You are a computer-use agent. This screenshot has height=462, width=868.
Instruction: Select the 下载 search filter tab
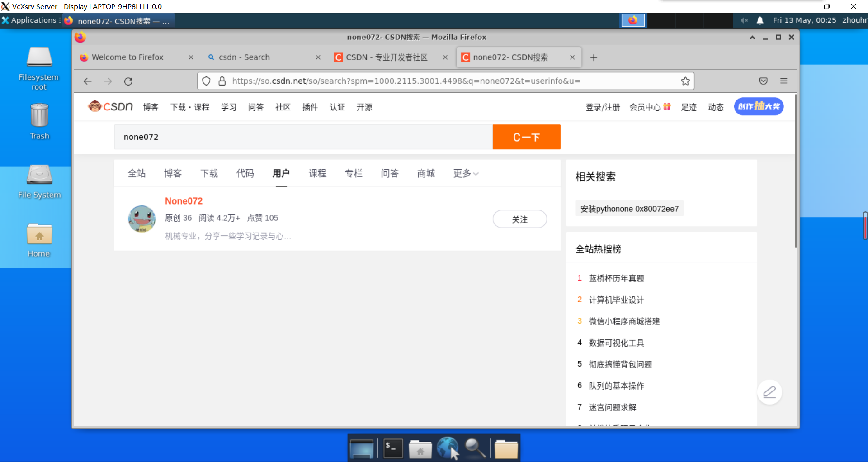(209, 173)
